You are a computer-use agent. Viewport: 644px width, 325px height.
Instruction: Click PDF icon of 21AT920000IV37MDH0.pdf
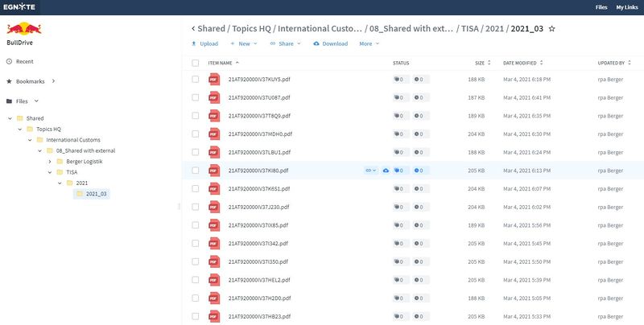pyautogui.click(x=214, y=134)
